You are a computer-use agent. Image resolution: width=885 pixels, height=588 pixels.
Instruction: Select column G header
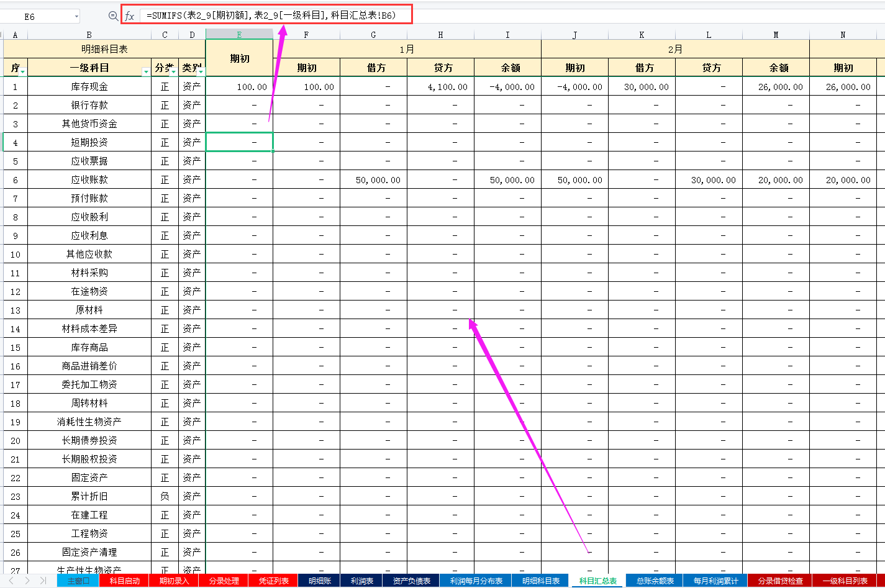click(373, 34)
